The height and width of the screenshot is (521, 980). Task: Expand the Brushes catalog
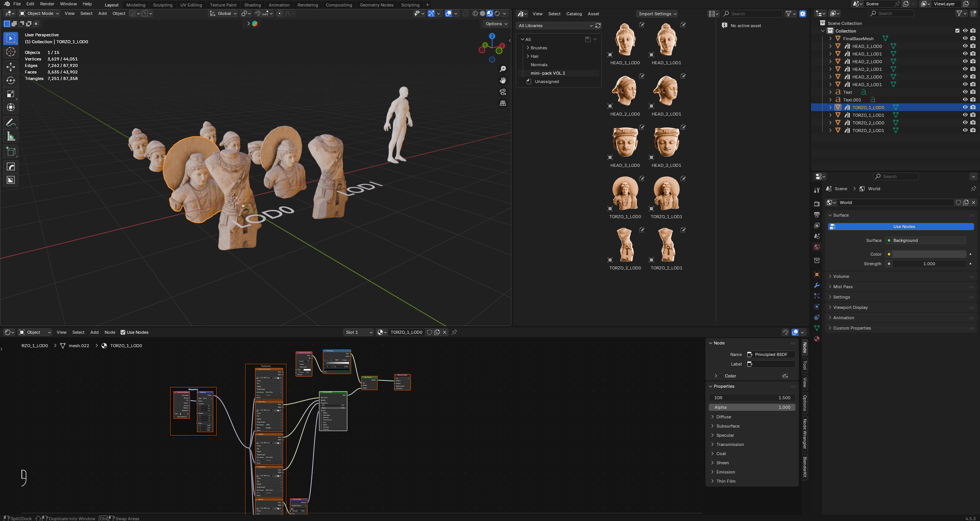(528, 48)
